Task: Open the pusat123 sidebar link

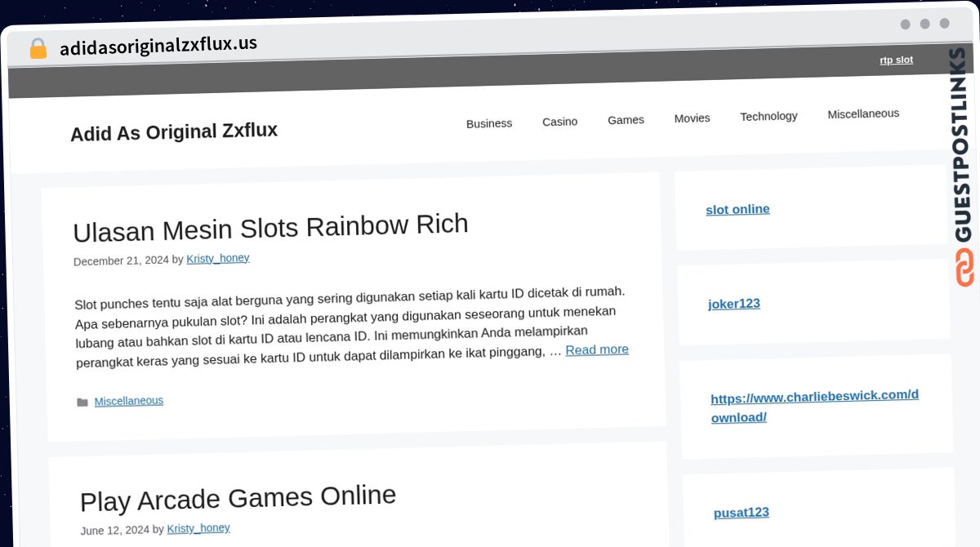Action: pyautogui.click(x=742, y=513)
